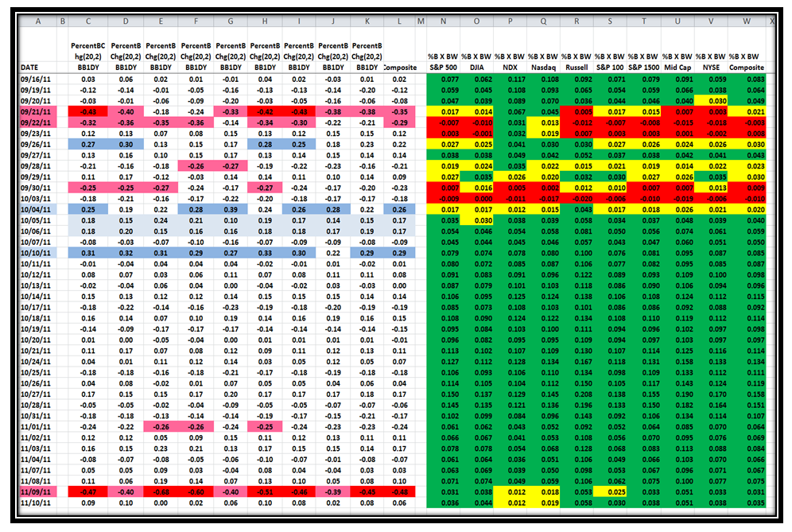Select the 09/26/11 date cell
792x532 pixels.
(x=38, y=145)
